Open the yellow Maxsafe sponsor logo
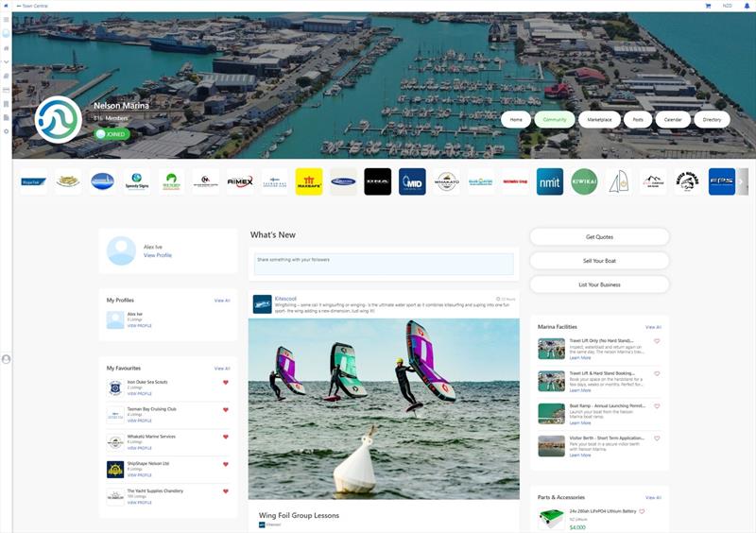This screenshot has height=533, width=756. tap(309, 181)
